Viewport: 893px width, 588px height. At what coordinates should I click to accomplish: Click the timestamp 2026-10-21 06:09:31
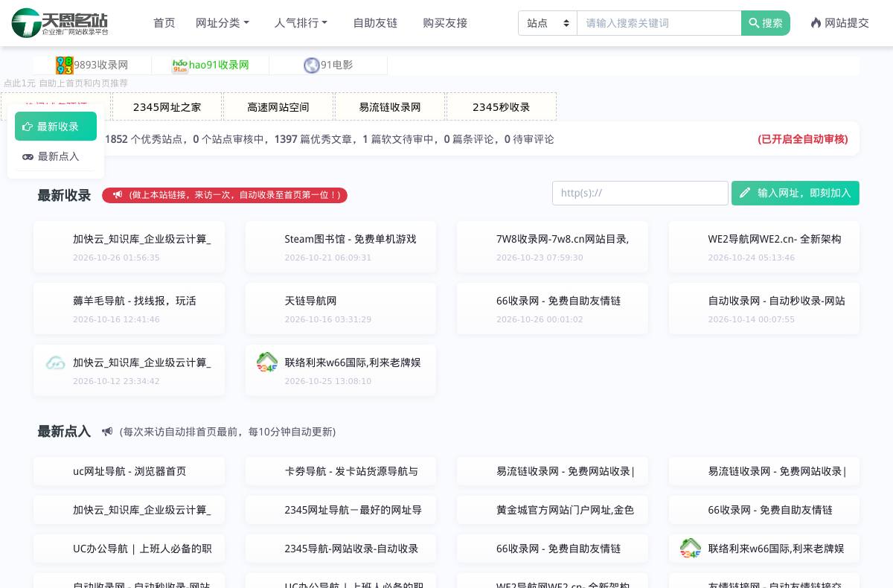click(x=328, y=258)
